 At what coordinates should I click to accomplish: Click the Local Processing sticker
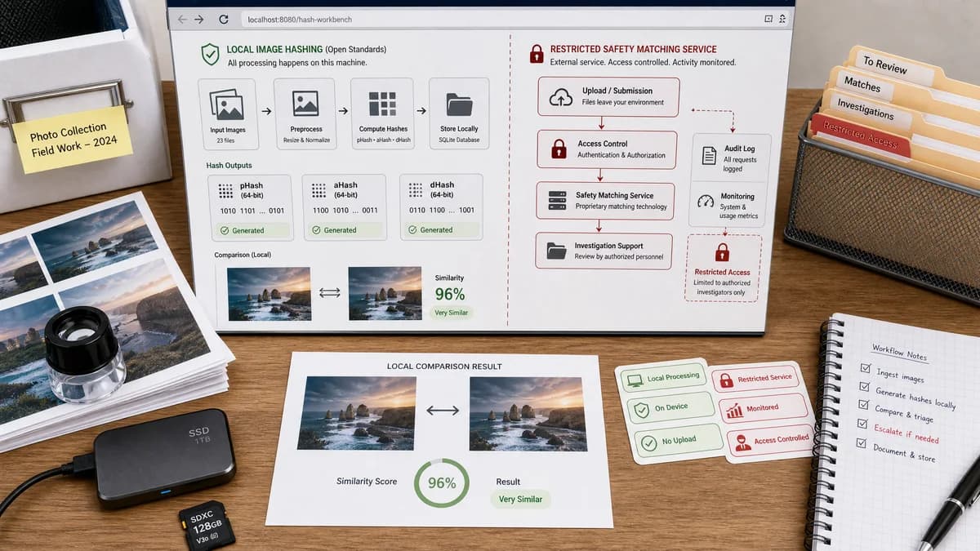tap(662, 379)
